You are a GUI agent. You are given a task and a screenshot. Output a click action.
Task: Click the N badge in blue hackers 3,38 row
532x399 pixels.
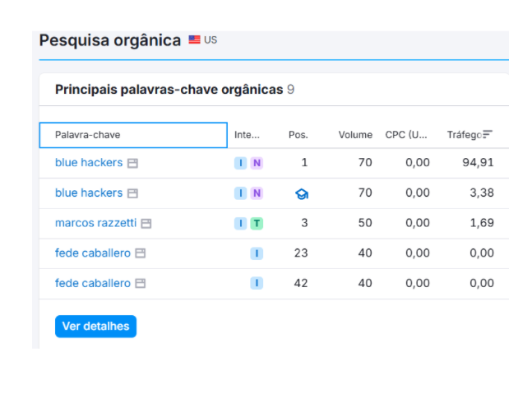pyautogui.click(x=257, y=193)
